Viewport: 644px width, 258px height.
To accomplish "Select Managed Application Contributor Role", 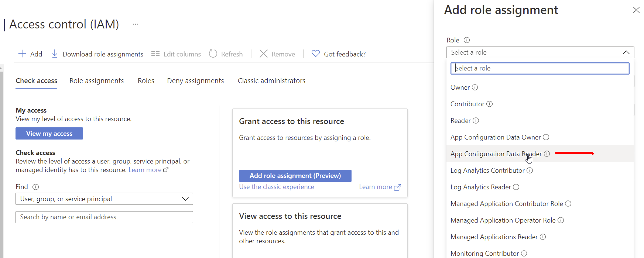I will tap(540, 204).
